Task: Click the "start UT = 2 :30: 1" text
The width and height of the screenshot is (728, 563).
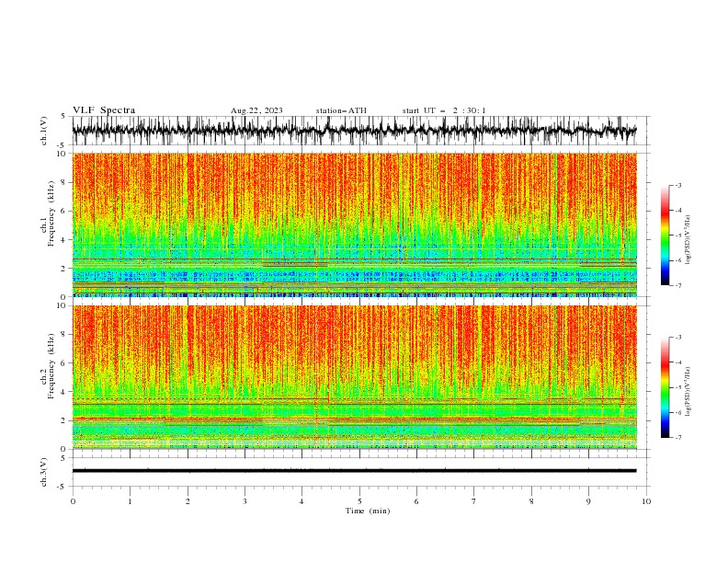Action: [x=444, y=110]
